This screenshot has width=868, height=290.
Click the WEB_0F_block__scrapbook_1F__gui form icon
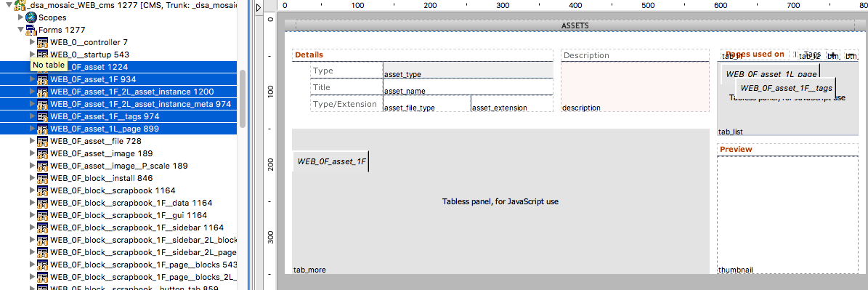pos(42,215)
